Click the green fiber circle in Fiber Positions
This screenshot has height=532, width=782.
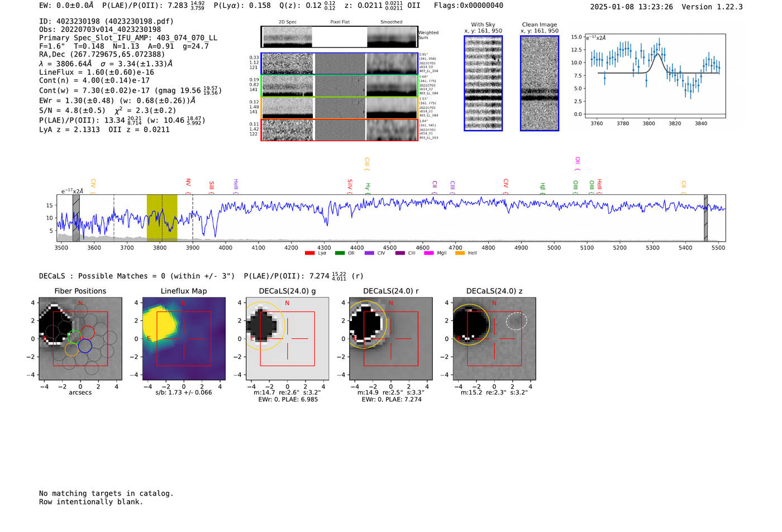[75, 337]
